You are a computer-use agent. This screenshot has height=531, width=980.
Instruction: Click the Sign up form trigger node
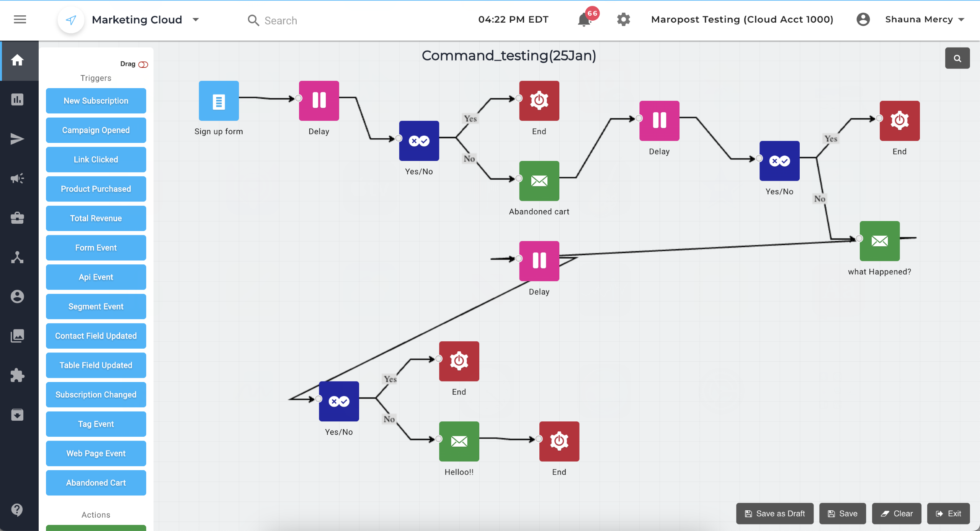tap(219, 101)
